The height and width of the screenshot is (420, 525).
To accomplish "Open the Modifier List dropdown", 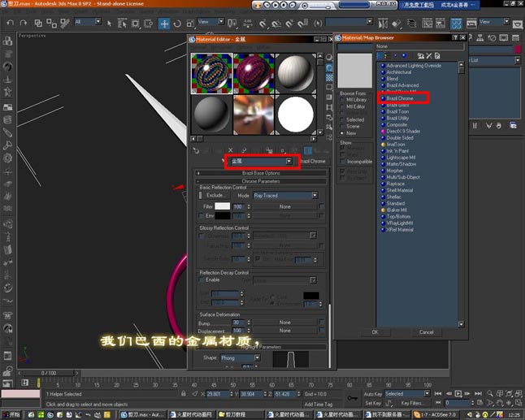I will pos(518,60).
